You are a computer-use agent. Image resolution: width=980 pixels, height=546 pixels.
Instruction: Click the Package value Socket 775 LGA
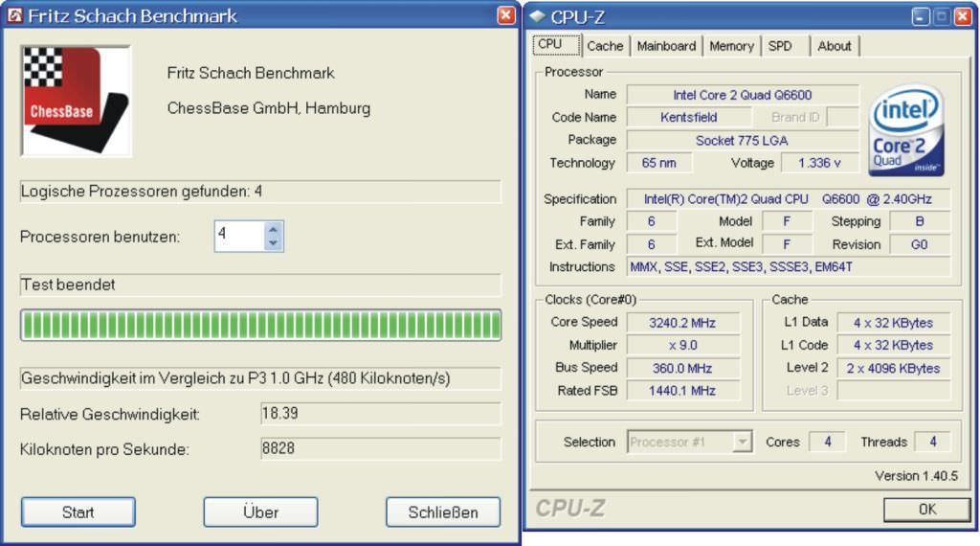tap(743, 140)
